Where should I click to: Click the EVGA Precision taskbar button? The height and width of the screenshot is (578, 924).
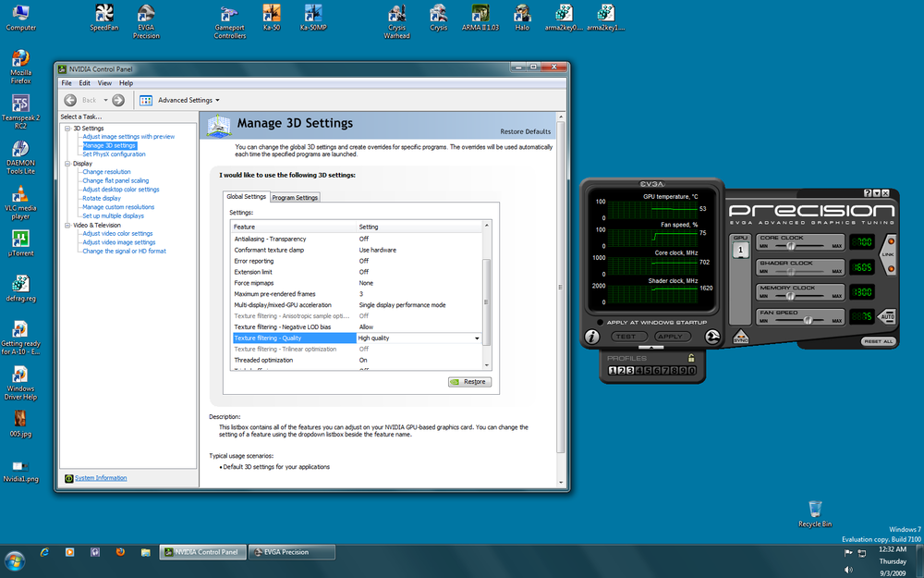[x=290, y=552]
